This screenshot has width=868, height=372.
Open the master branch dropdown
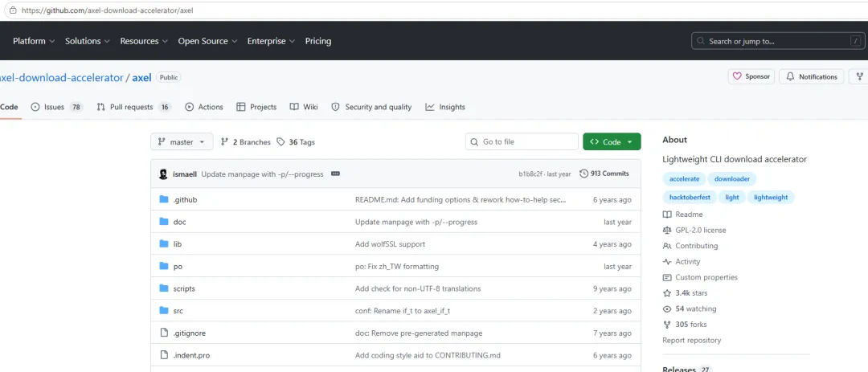(182, 141)
